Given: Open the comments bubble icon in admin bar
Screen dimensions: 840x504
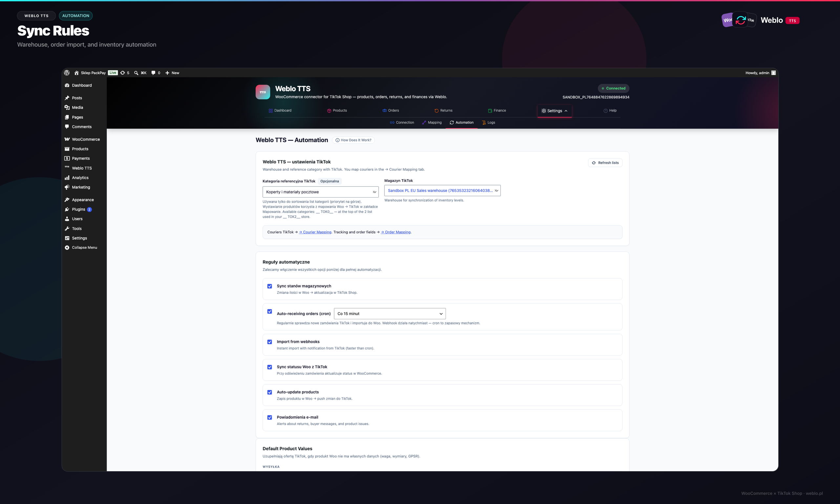Looking at the screenshot, I should point(153,73).
